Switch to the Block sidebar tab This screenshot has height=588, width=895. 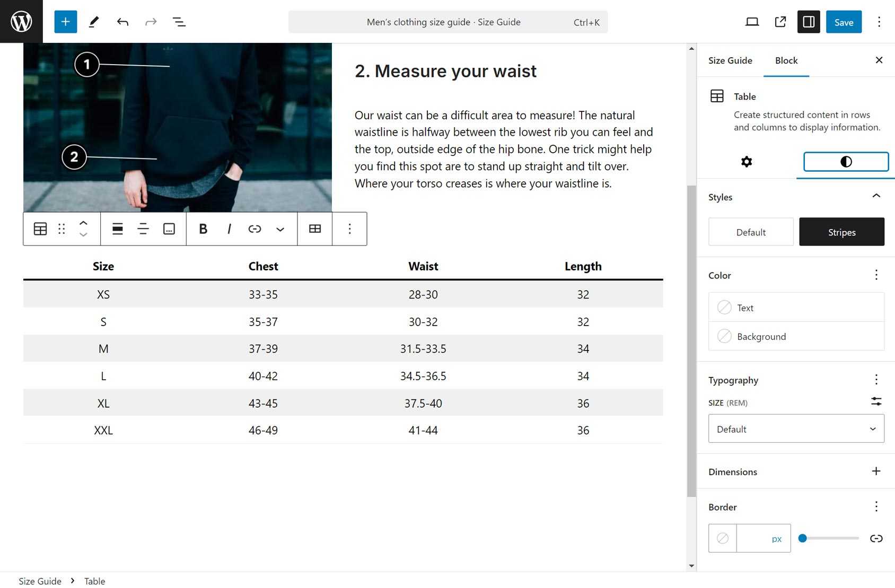[x=786, y=60]
